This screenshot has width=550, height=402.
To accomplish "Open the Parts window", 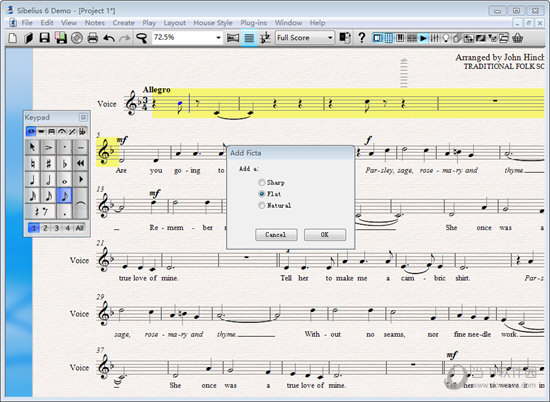I will (x=457, y=38).
